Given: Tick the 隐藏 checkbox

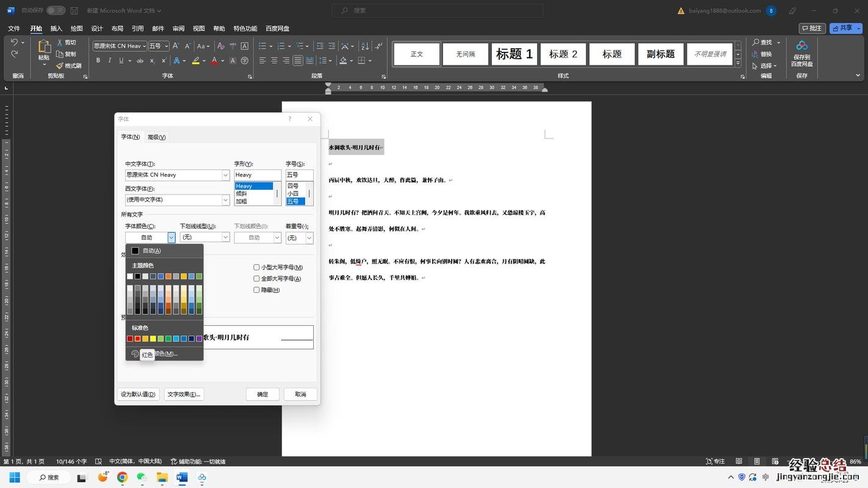Looking at the screenshot, I should click(x=256, y=290).
